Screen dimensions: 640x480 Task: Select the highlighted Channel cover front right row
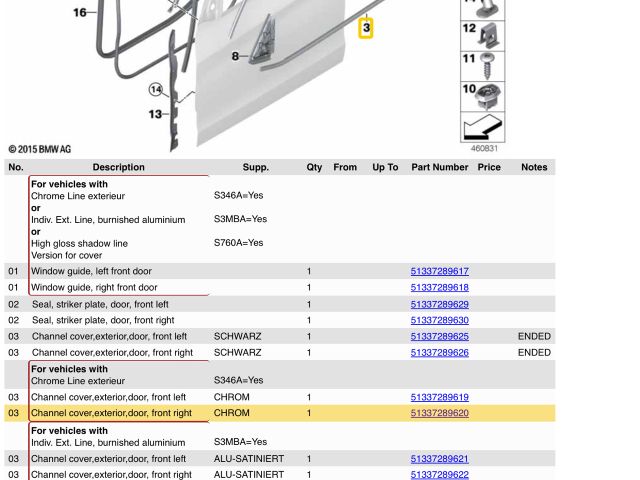click(111, 414)
